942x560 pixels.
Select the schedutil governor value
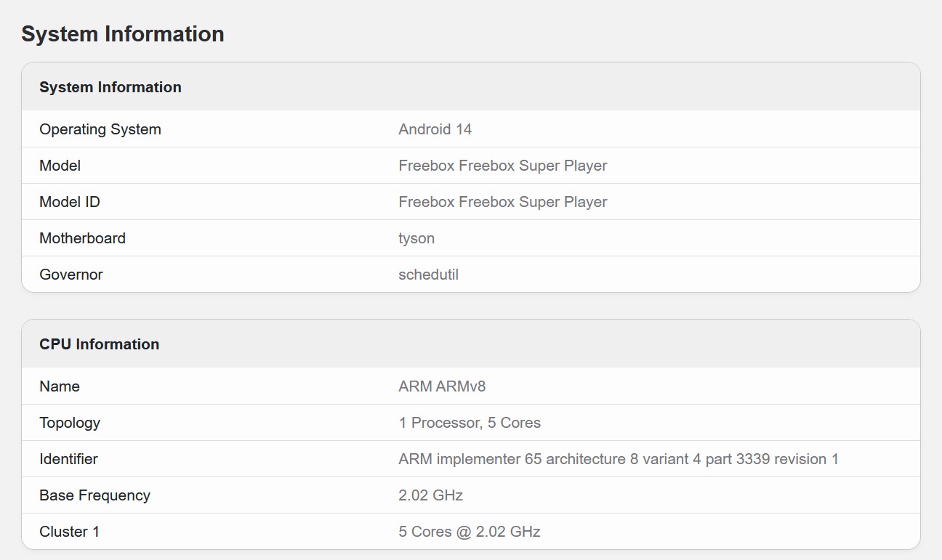point(428,275)
